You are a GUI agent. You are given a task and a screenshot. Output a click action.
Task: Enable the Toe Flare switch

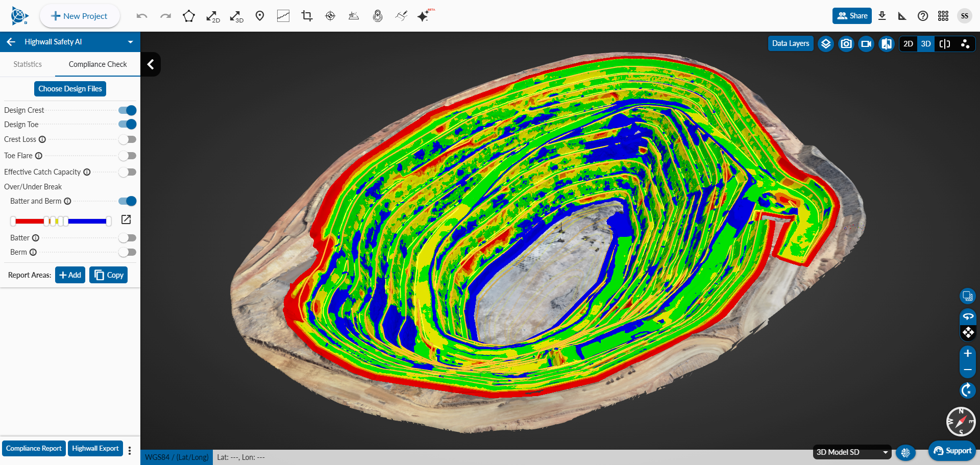point(127,156)
